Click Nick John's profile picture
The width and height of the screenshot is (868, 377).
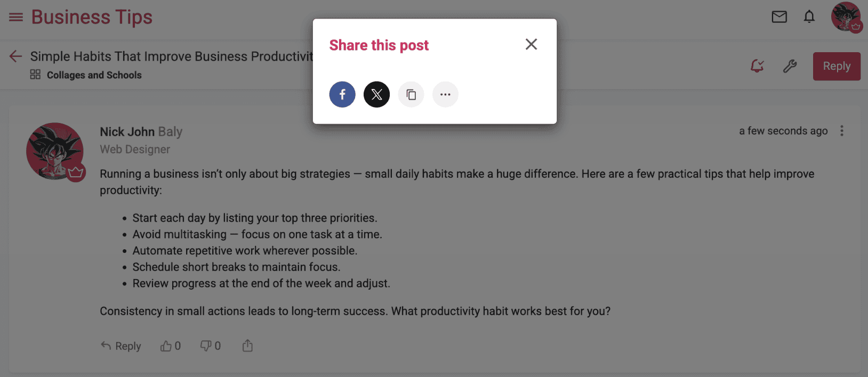[55, 151]
